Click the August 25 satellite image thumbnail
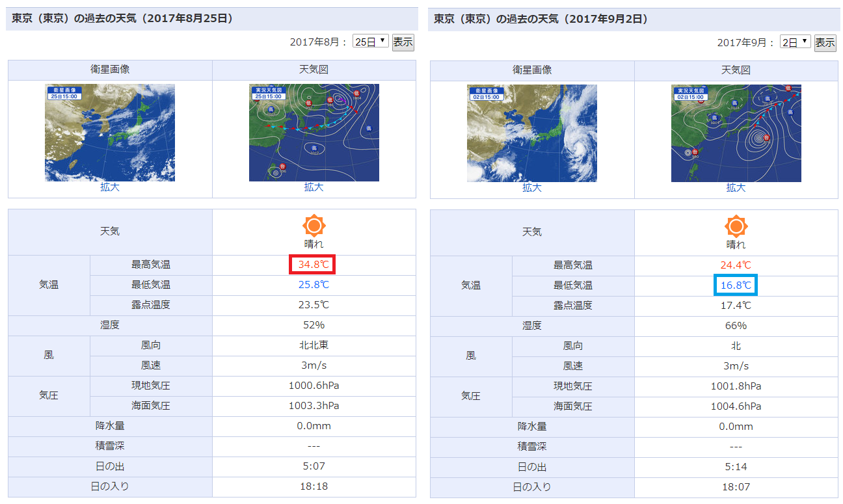 pyautogui.click(x=109, y=133)
